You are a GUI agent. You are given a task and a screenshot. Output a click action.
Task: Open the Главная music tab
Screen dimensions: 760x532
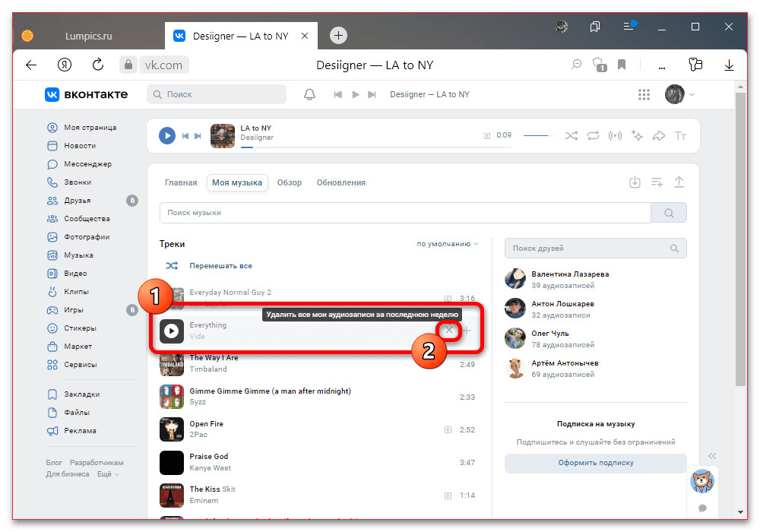pyautogui.click(x=181, y=182)
